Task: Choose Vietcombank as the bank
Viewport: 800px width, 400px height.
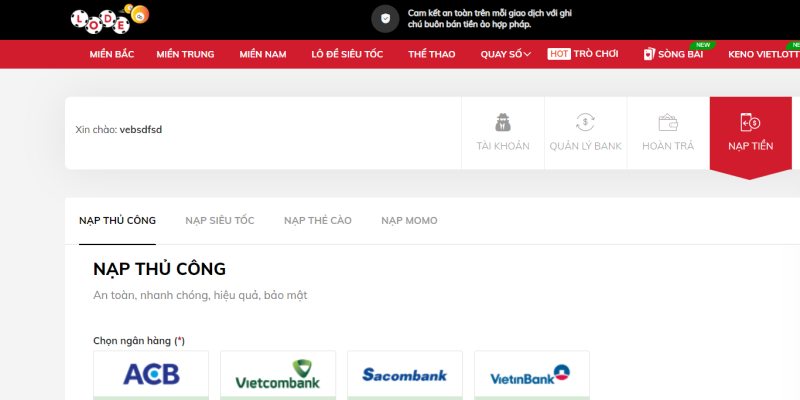Action: tap(277, 376)
